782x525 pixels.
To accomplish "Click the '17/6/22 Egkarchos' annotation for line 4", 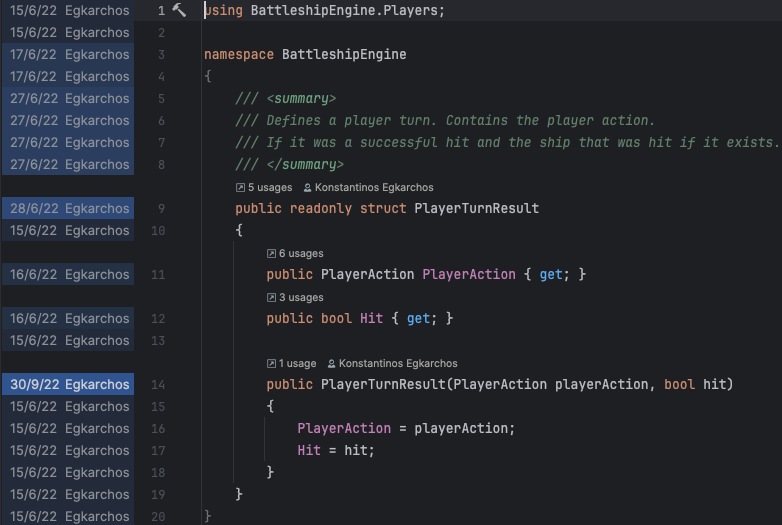I will (x=68, y=76).
